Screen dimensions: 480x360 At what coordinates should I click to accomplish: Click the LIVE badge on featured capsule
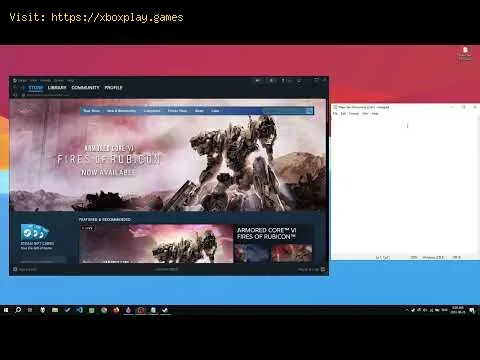[x=88, y=228]
